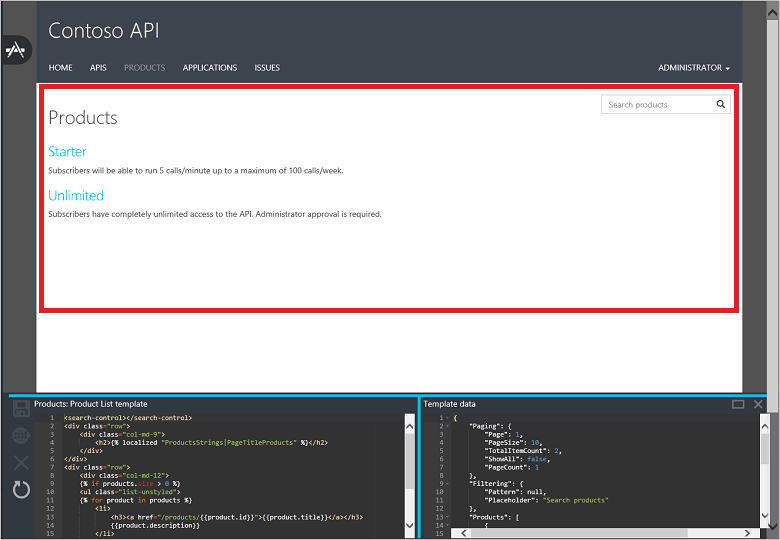This screenshot has height=540, width=780.
Task: Open the APPLICATIONS menu item
Action: 210,68
